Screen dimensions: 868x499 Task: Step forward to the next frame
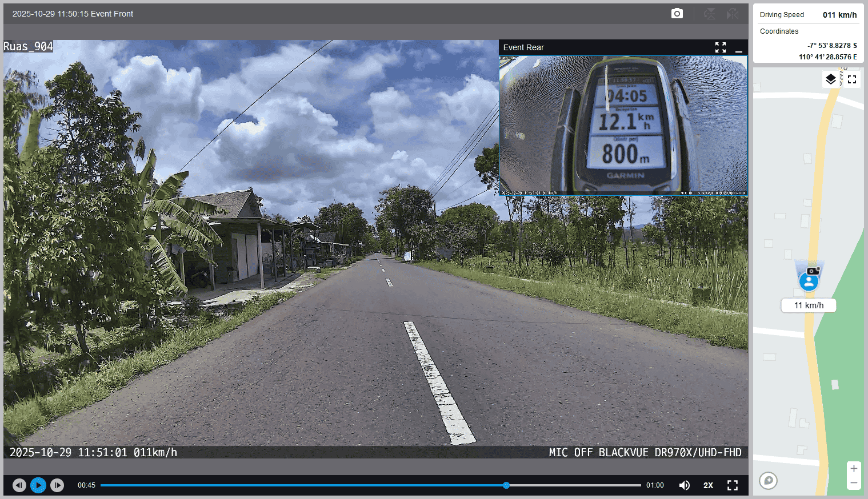tap(57, 485)
